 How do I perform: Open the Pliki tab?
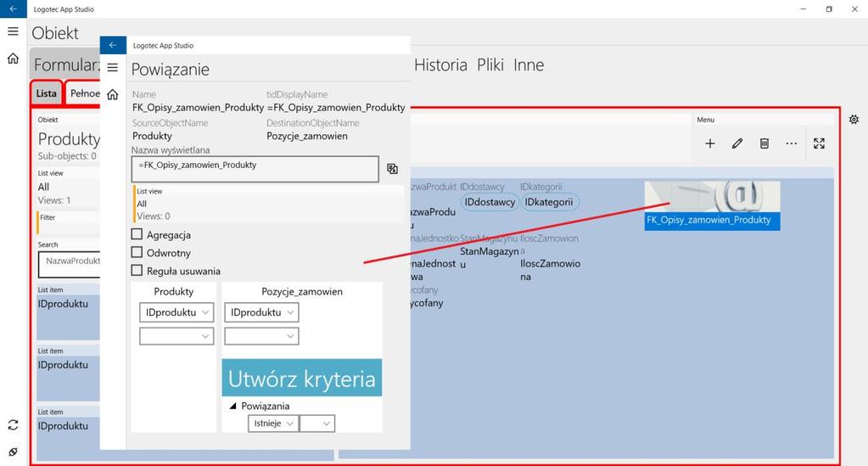pyautogui.click(x=490, y=65)
